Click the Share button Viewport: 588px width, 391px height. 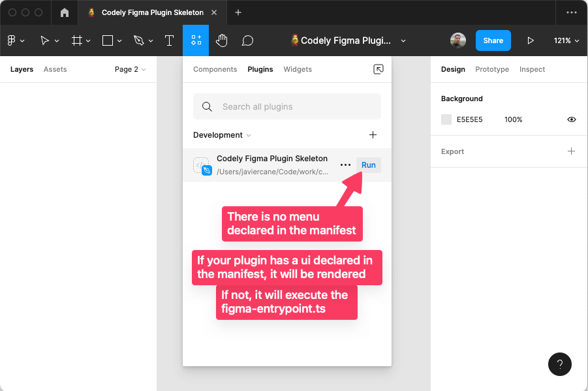[x=493, y=40]
